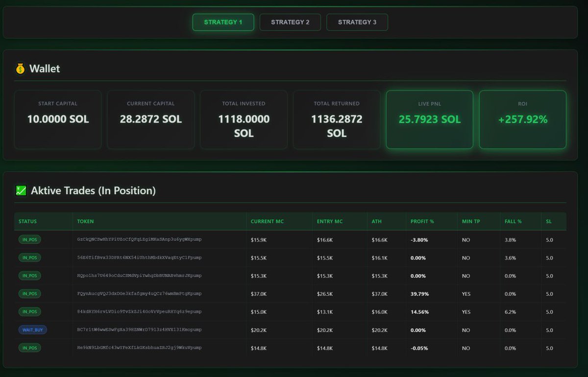Click the YES min TP in the FQynAucg row
588x377 pixels.
[466, 294]
